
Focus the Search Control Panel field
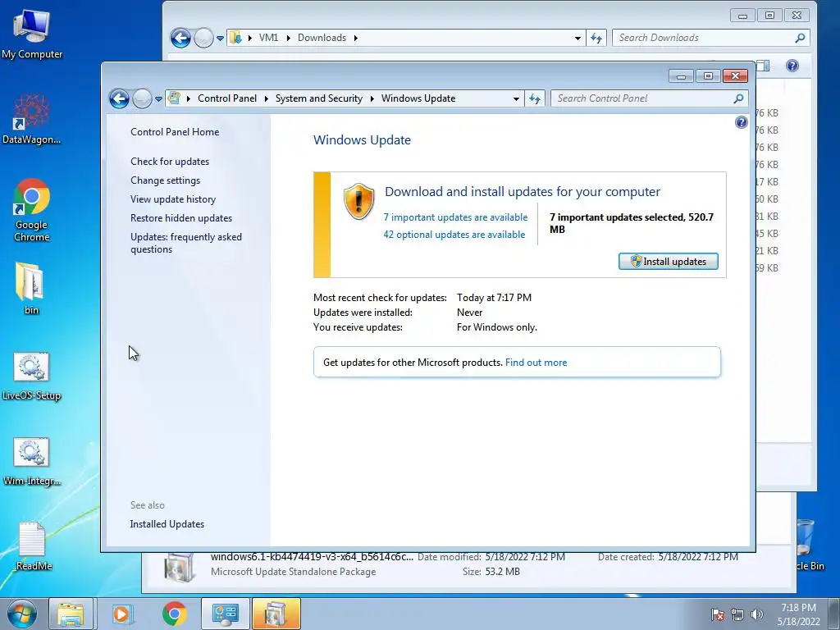(643, 98)
